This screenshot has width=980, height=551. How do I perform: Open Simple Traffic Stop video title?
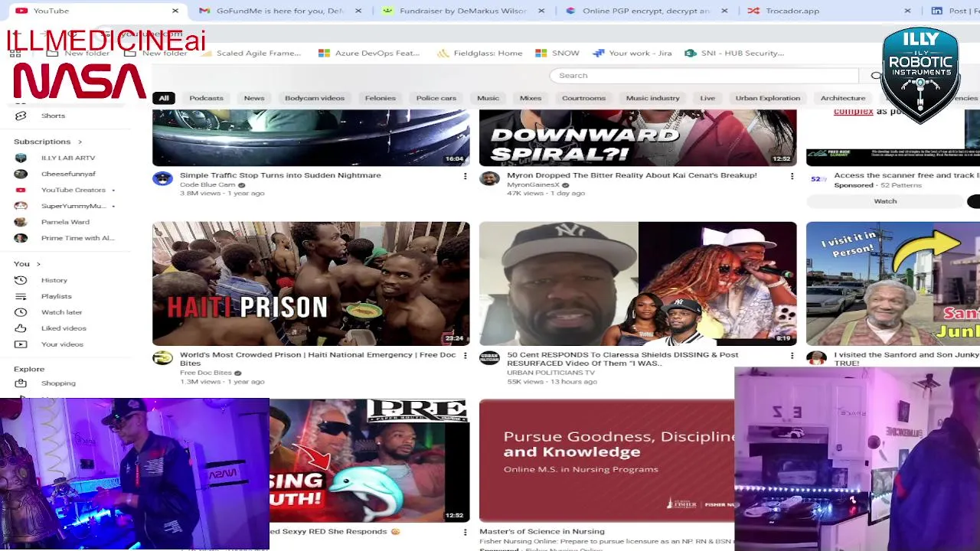click(x=280, y=175)
